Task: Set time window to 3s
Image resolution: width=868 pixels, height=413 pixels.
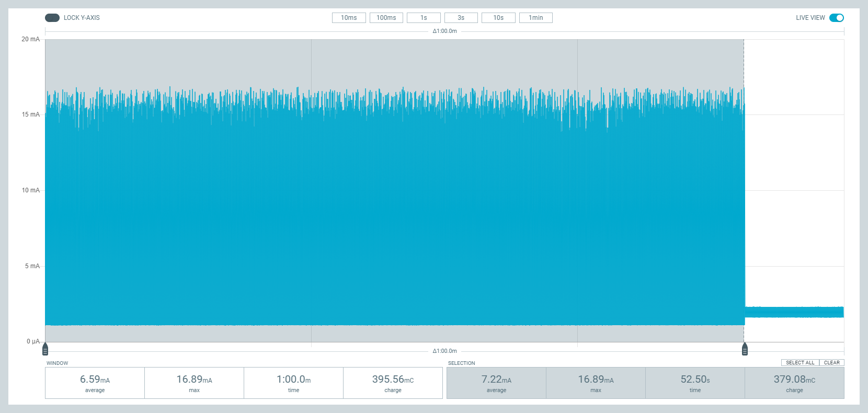Action: click(461, 18)
